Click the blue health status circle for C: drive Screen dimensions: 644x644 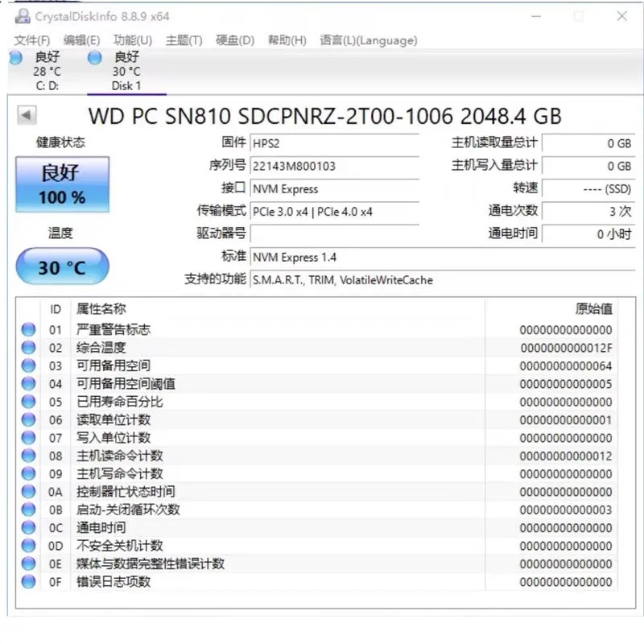[15, 57]
